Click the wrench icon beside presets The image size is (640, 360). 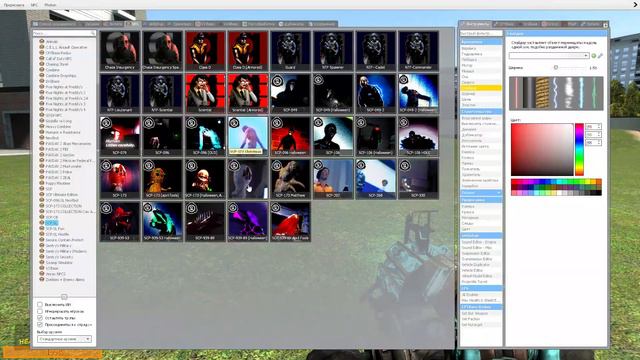pos(600,56)
